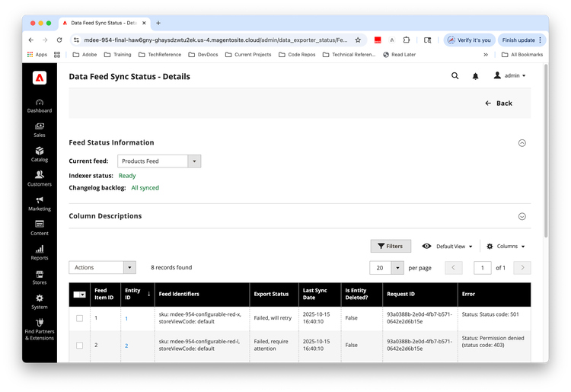Sort by the Feed Item ID column
The width and height of the screenshot is (571, 392).
coord(105,294)
